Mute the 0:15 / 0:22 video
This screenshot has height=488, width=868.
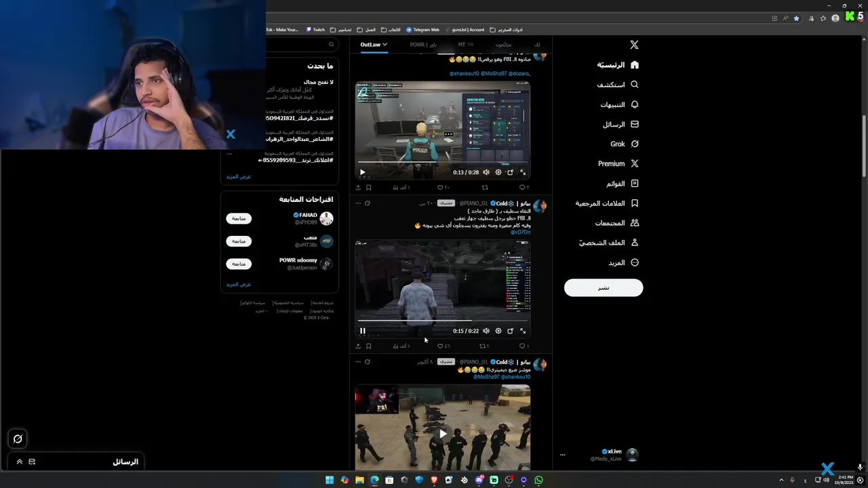pyautogui.click(x=486, y=331)
